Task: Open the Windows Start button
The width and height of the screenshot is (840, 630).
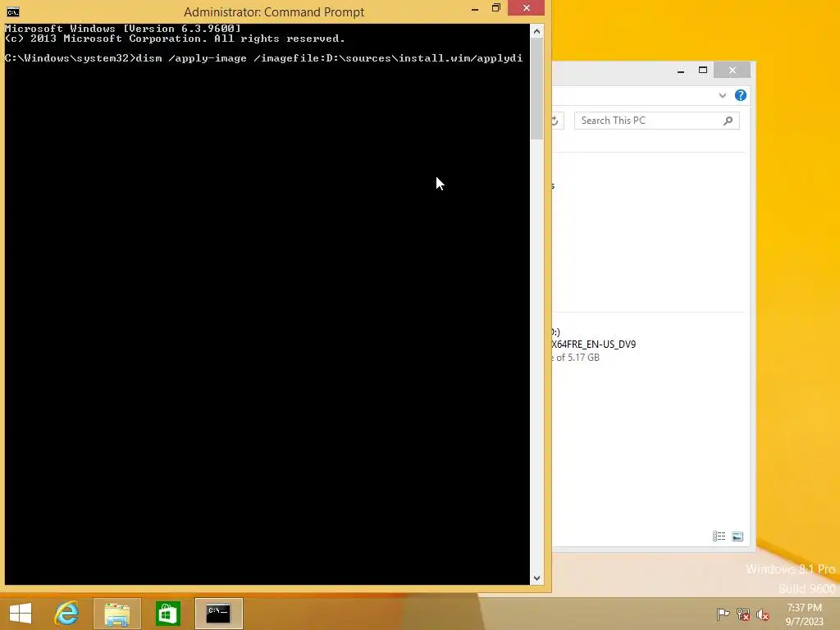Action: pos(21,614)
